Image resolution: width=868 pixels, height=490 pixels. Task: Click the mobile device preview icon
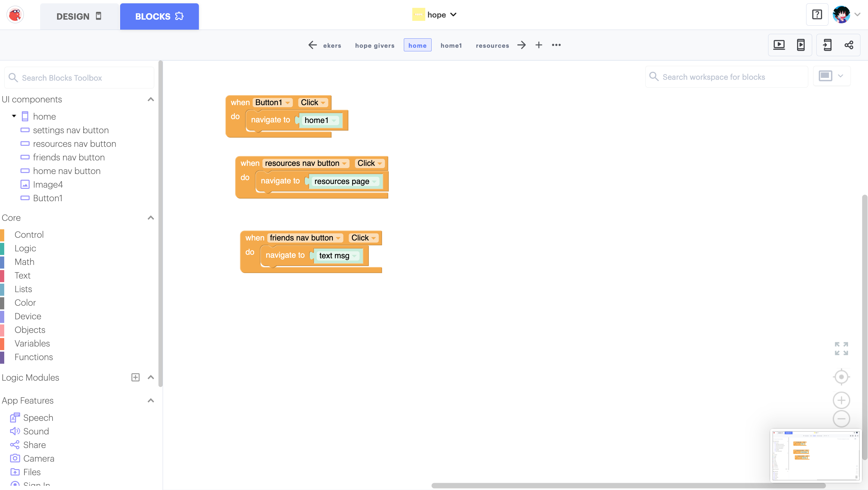(801, 45)
